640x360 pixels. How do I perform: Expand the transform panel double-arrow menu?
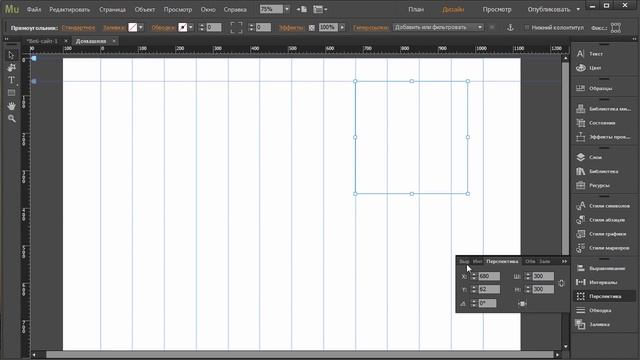[564, 261]
